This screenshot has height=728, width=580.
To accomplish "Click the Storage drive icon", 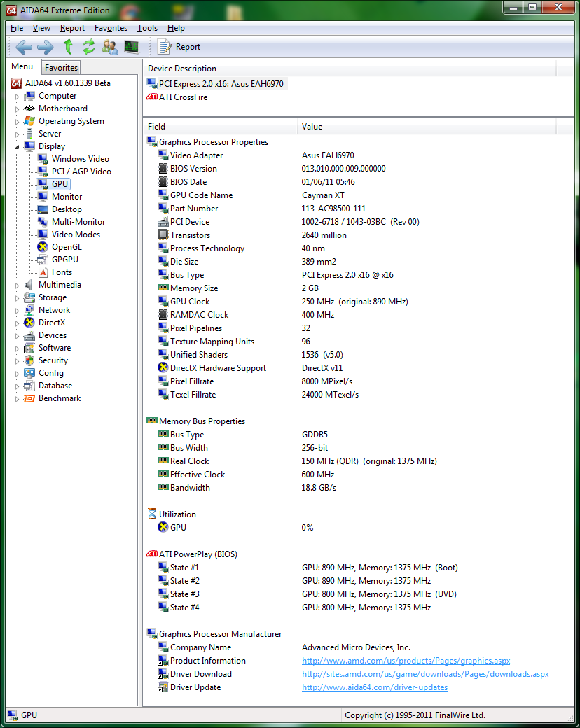I will [x=29, y=297].
